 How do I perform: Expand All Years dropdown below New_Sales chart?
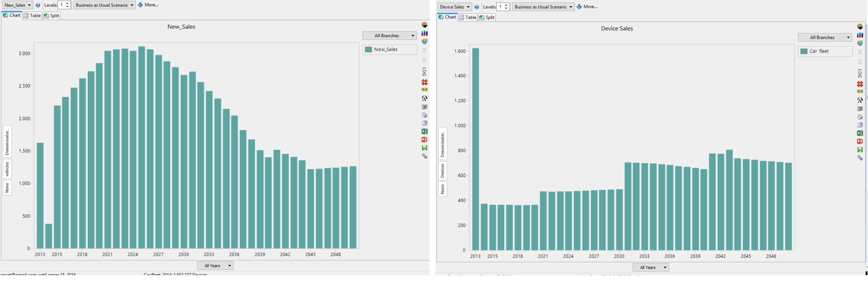click(x=215, y=265)
